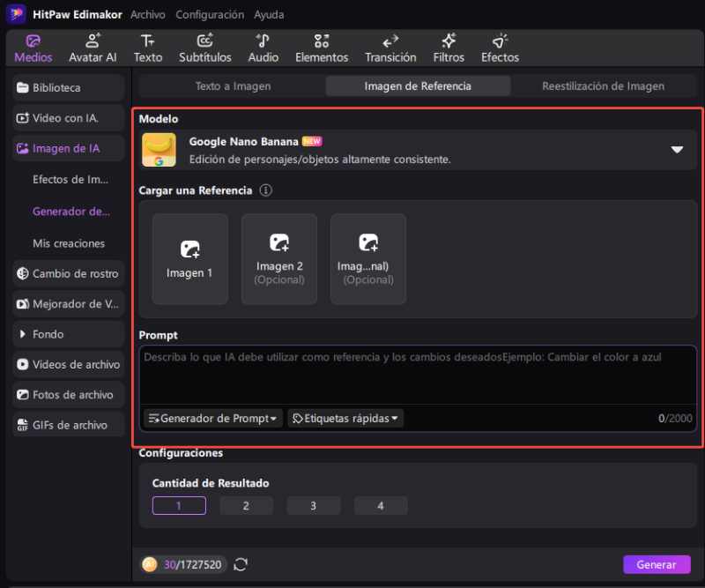705x588 pixels.
Task: Open the Generador de Prompt dropdown
Action: (212, 419)
